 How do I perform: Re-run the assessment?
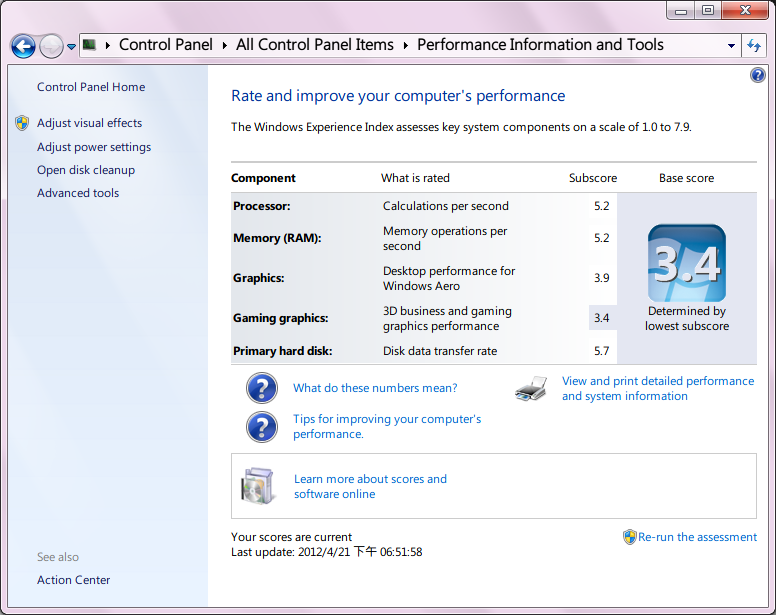pyautogui.click(x=697, y=537)
